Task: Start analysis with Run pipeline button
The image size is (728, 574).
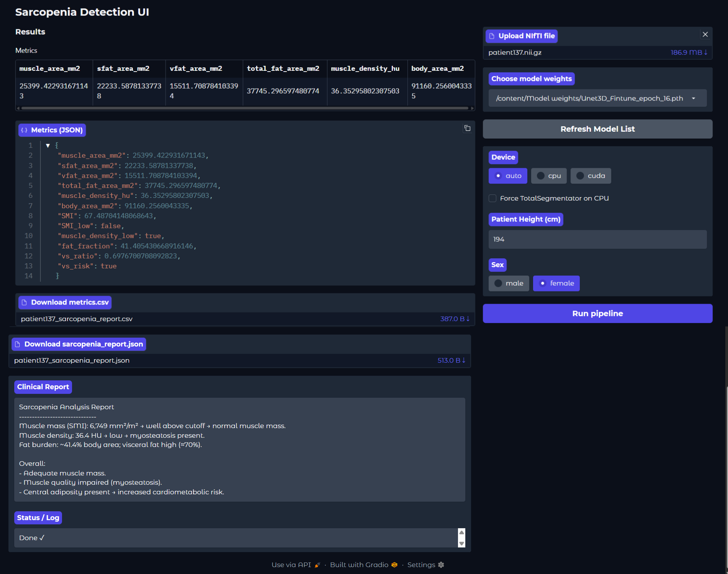Action: click(x=597, y=313)
